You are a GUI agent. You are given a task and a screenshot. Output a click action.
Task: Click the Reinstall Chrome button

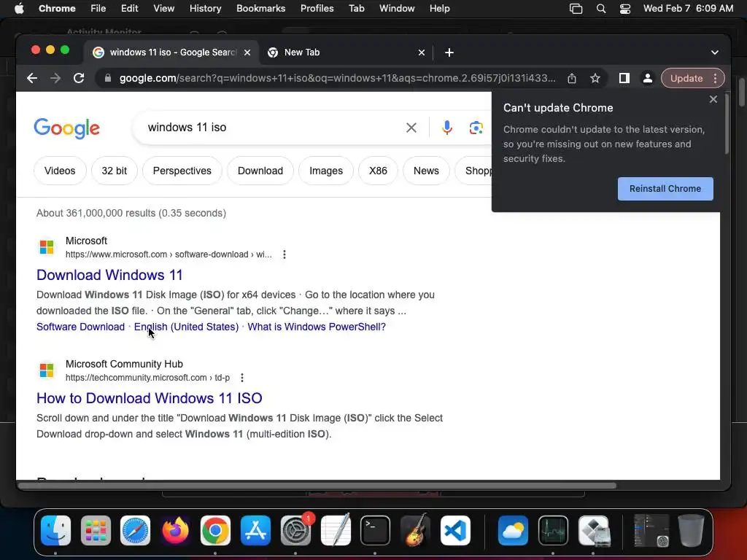point(665,189)
